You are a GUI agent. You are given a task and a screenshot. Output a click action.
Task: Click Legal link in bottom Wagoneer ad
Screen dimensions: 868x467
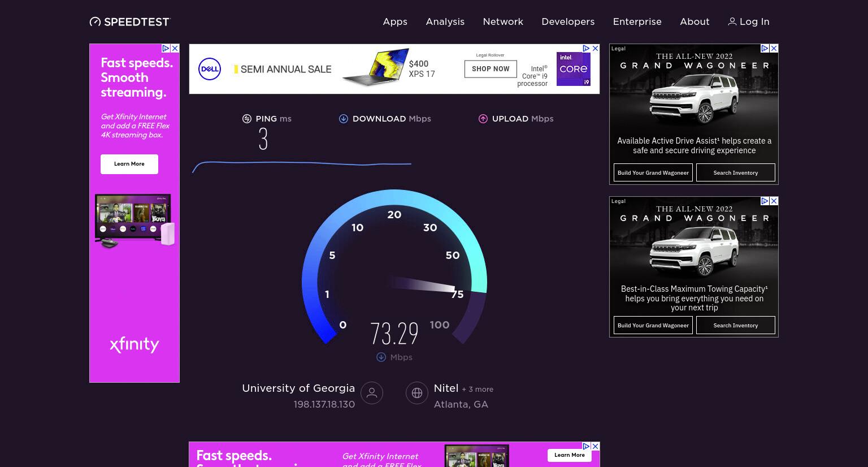[x=618, y=201]
